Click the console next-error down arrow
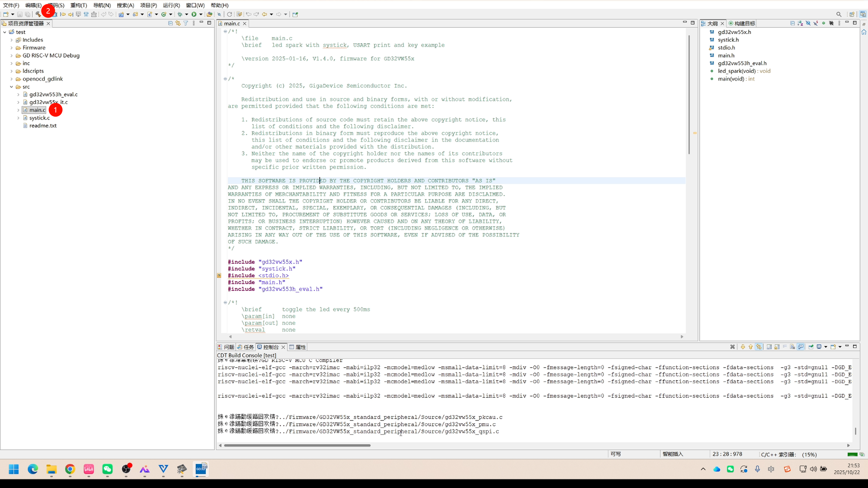Image resolution: width=868 pixels, height=488 pixels. [743, 347]
